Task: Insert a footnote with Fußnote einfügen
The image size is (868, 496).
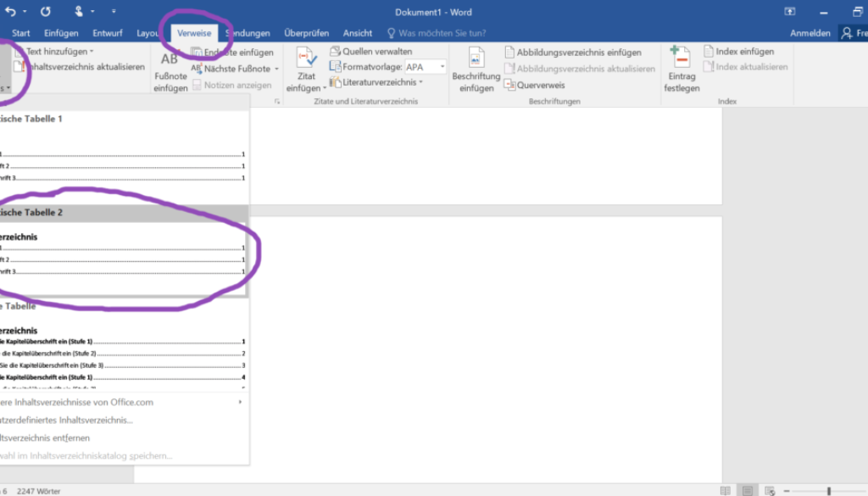Action: tap(170, 72)
